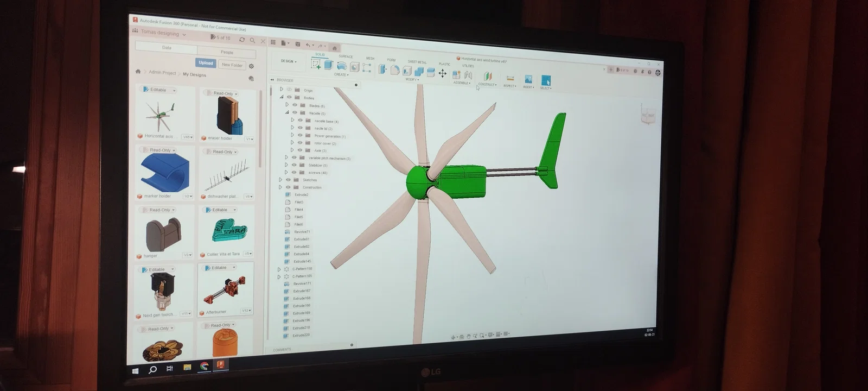Select the Shell tool icon

(x=407, y=71)
